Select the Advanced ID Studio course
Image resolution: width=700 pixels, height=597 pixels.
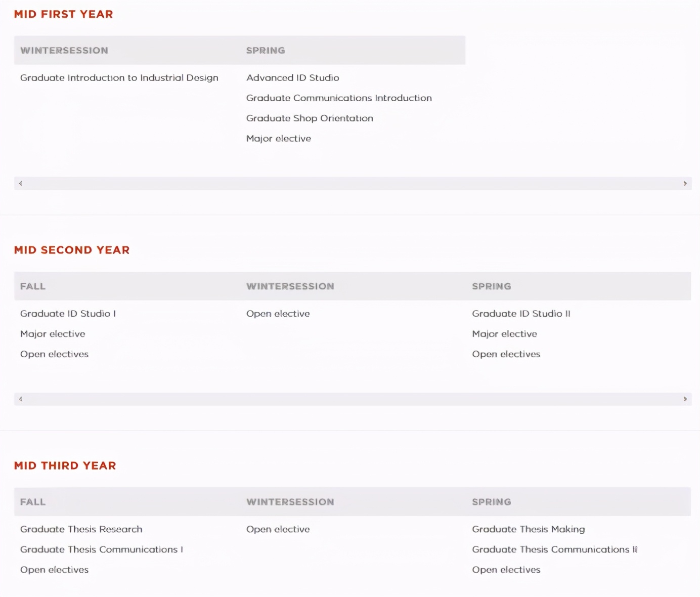292,78
